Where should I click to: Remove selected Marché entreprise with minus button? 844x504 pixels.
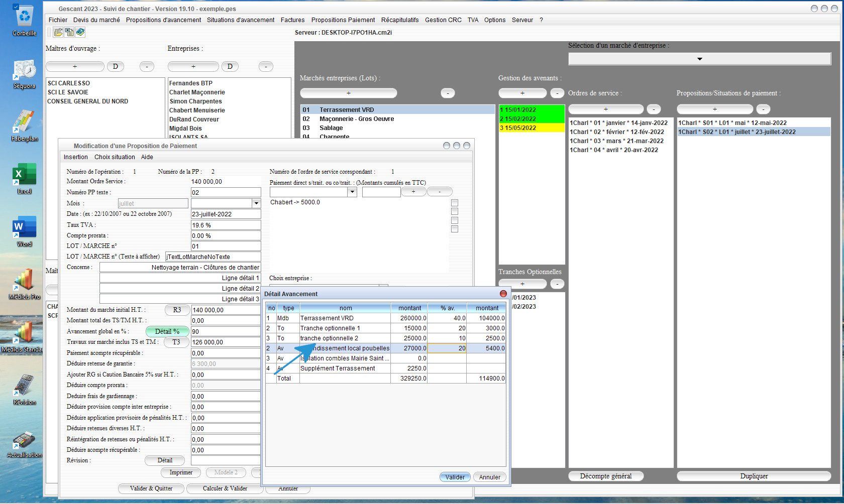coord(448,93)
